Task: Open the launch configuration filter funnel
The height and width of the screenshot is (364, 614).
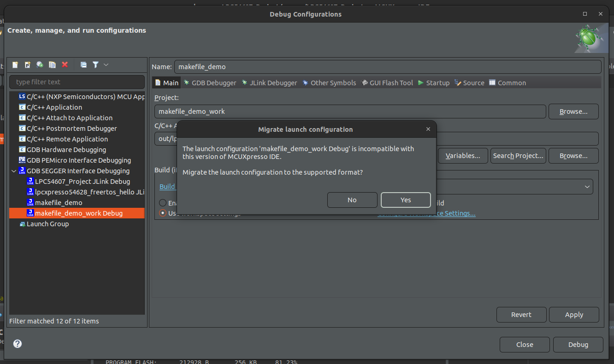Action: tap(95, 65)
